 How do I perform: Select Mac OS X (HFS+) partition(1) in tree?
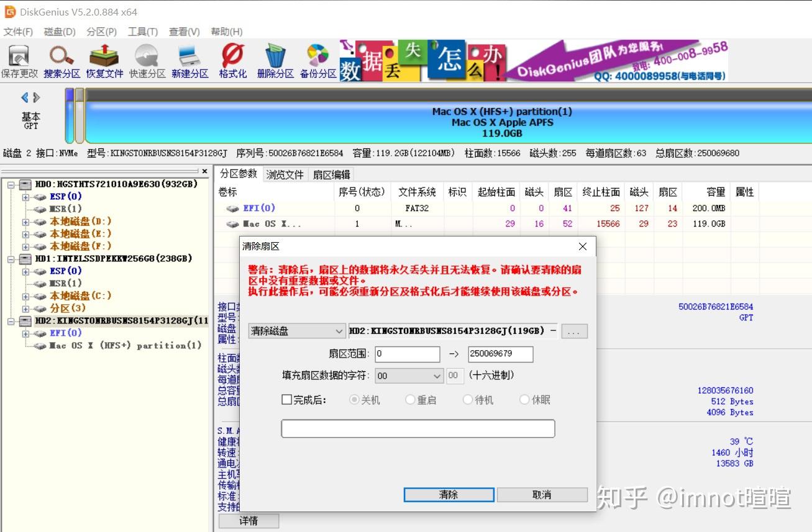[x=125, y=346]
